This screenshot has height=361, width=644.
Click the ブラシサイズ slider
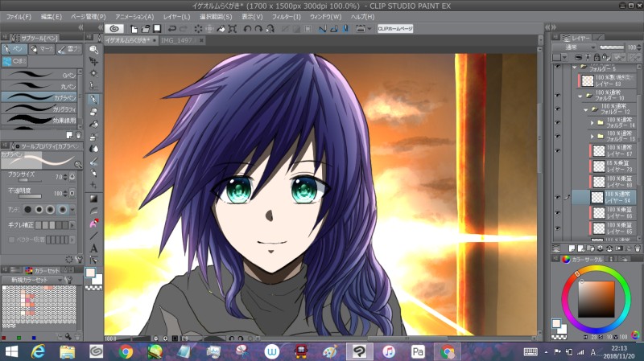pyautogui.click(x=30, y=180)
